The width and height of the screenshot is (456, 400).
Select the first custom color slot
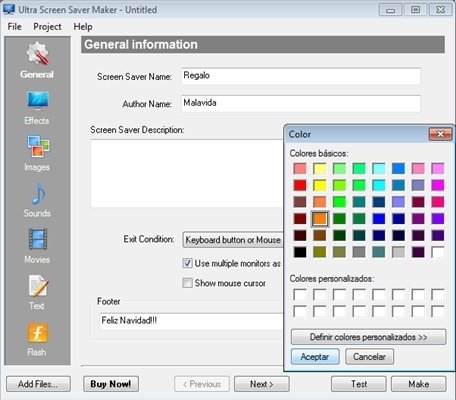point(300,295)
